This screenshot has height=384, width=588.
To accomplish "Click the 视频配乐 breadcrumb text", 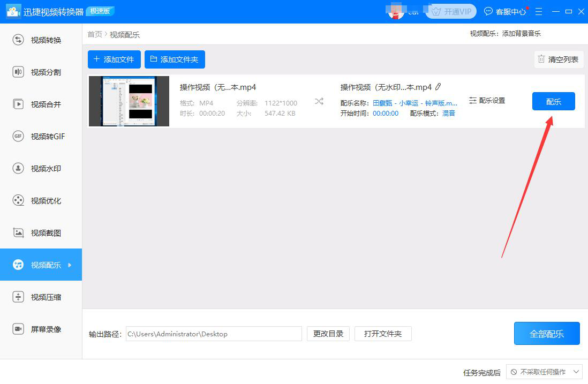I will (124, 35).
